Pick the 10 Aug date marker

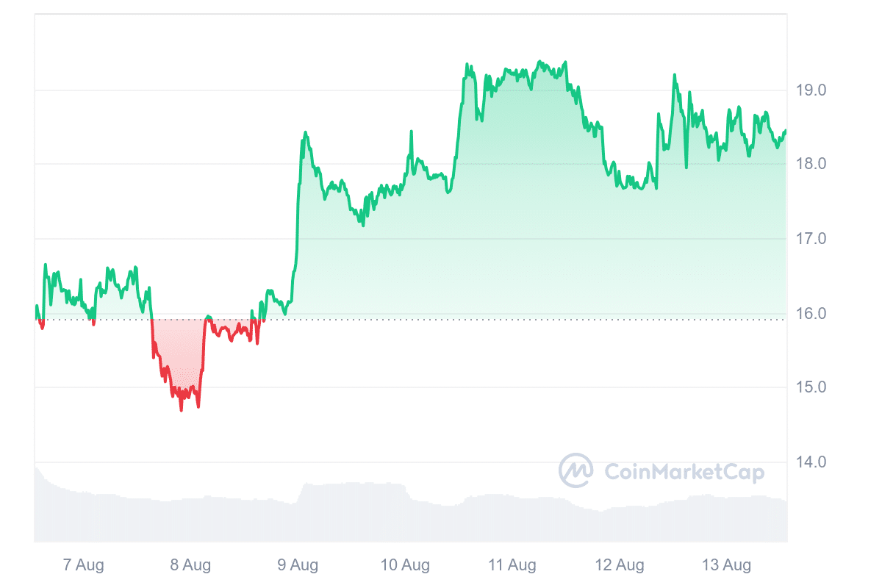coord(405,564)
